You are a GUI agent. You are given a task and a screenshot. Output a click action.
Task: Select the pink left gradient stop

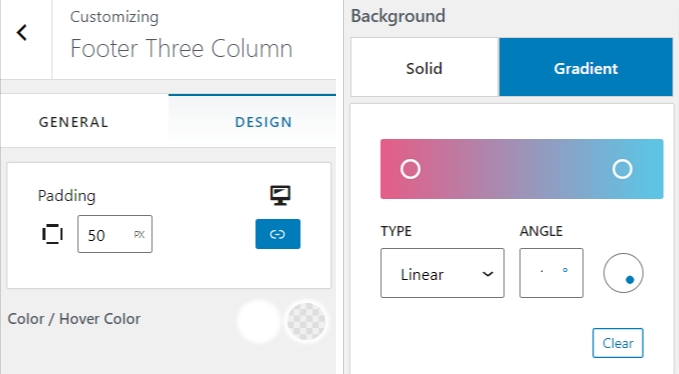[410, 169]
